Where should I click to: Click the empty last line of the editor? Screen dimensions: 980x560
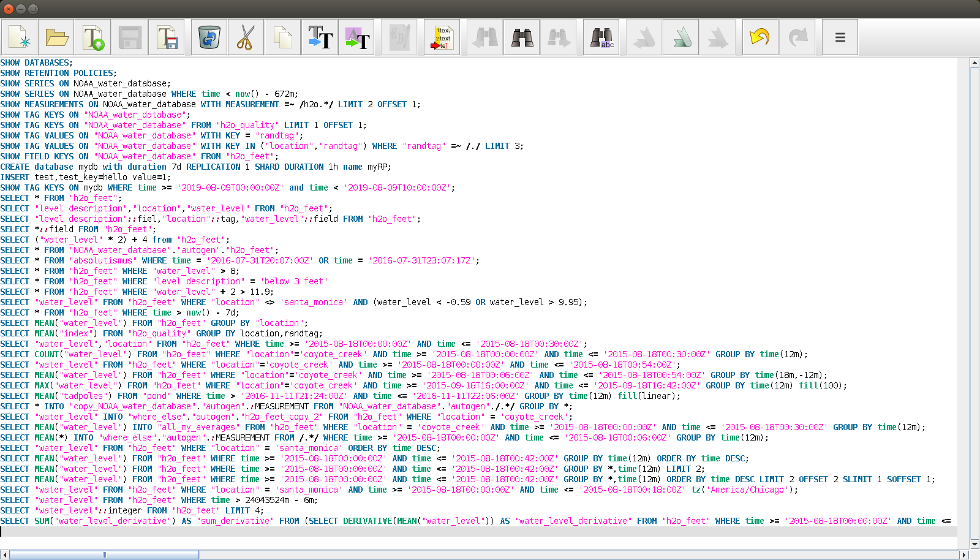point(478,531)
